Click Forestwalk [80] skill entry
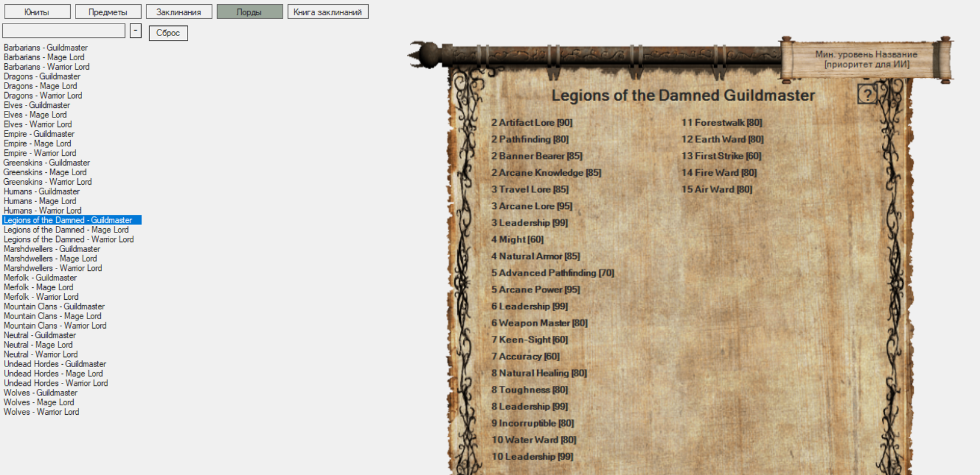Screen dimensions: 980x475 click(722, 123)
